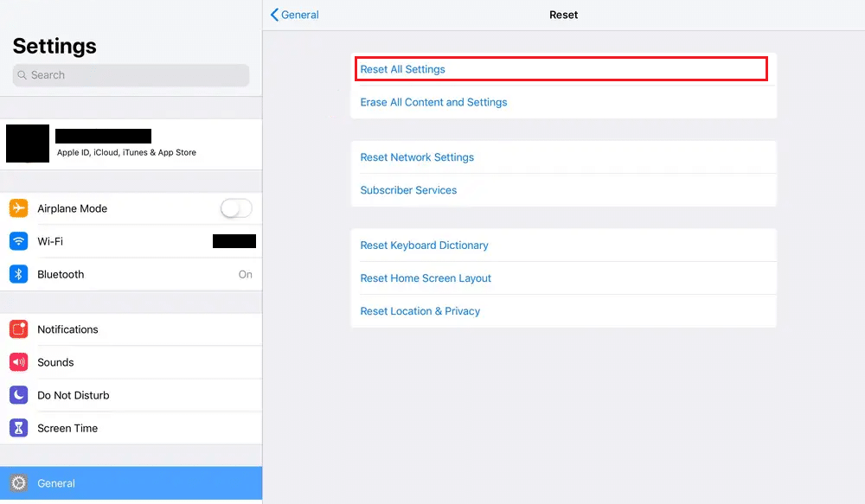Image resolution: width=865 pixels, height=504 pixels.
Task: Open the Wi-Fi settings row
Action: point(131,241)
